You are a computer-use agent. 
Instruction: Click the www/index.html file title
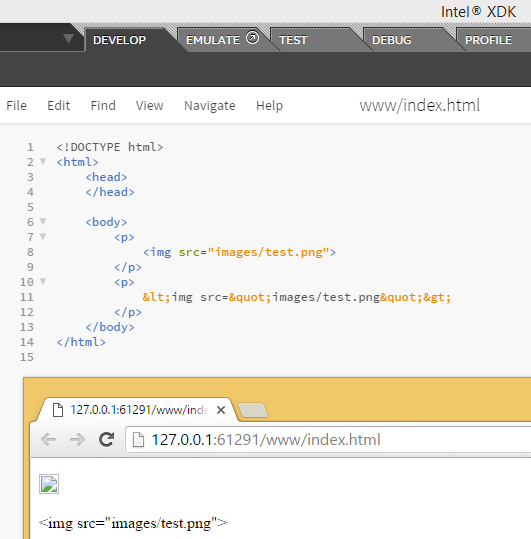point(419,105)
